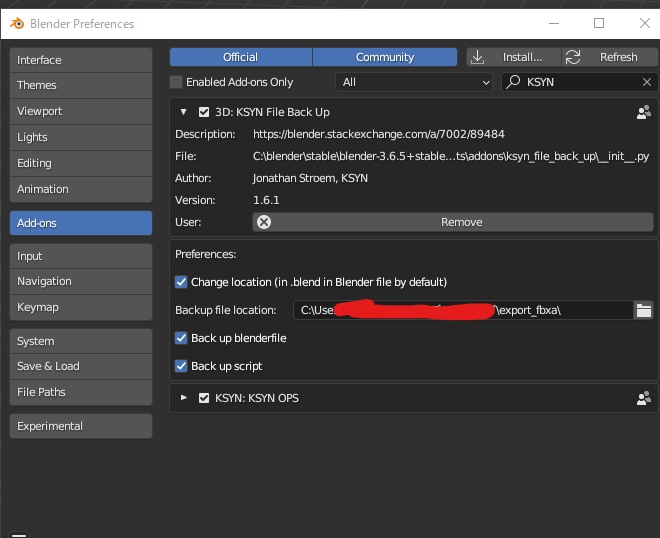Select the Add-ons tab

81,223
